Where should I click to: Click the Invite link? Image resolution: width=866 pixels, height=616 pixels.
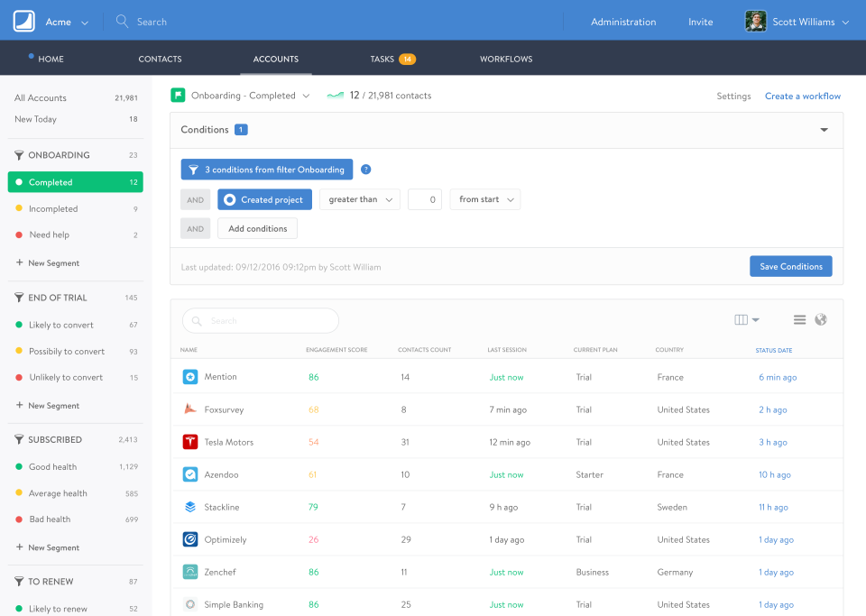(700, 22)
